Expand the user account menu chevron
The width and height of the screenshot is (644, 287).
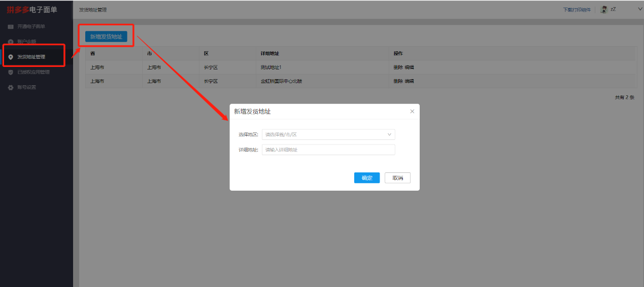coord(639,9)
